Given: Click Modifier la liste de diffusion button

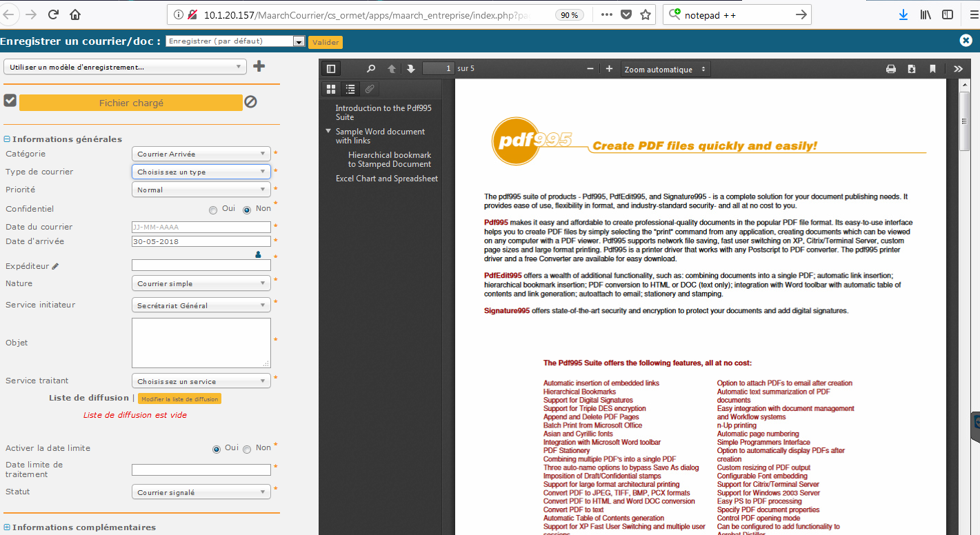Looking at the screenshot, I should [x=179, y=398].
